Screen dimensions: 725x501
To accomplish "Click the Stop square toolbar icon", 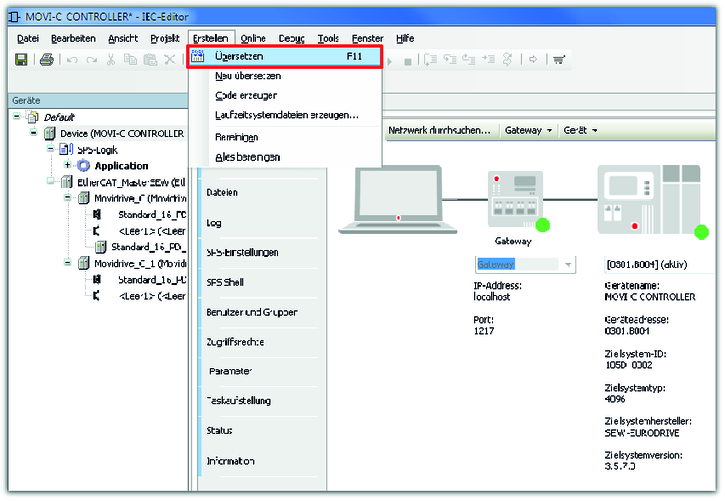I will click(x=408, y=60).
